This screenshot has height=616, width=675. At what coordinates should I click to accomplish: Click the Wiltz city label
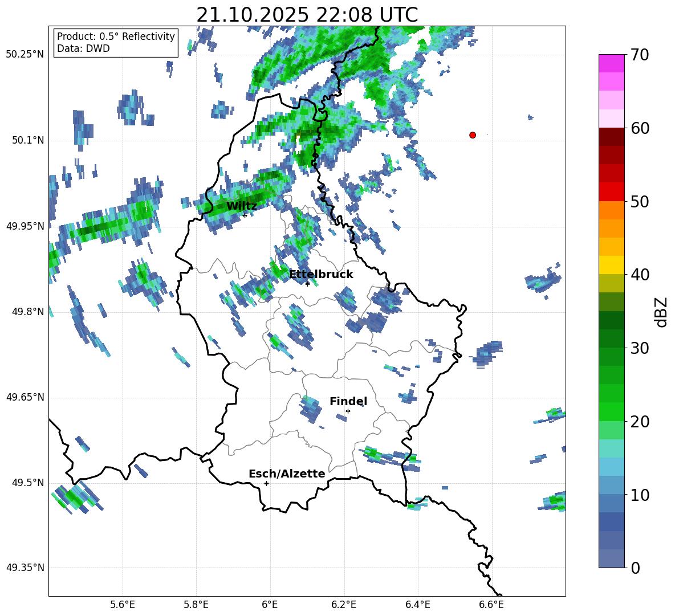point(242,206)
